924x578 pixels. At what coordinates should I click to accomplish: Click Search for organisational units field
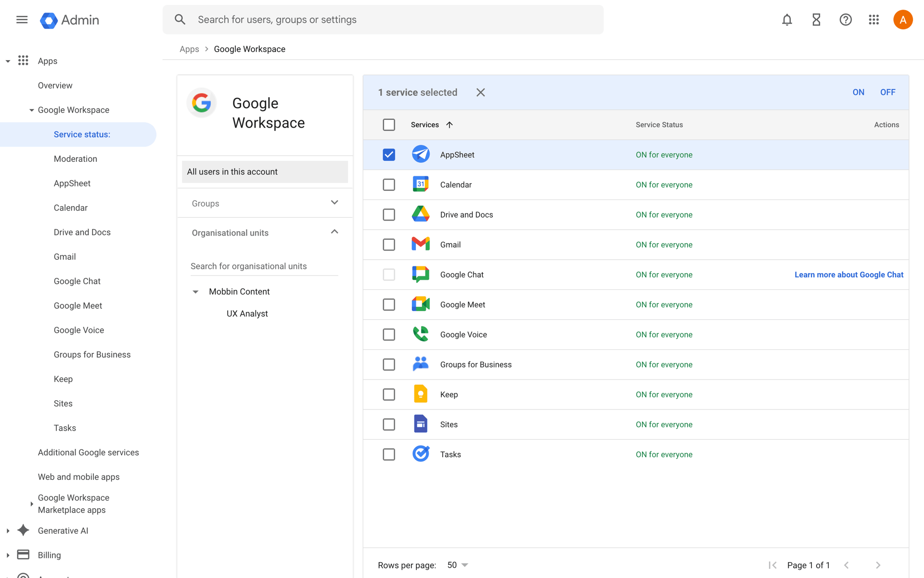tap(264, 266)
